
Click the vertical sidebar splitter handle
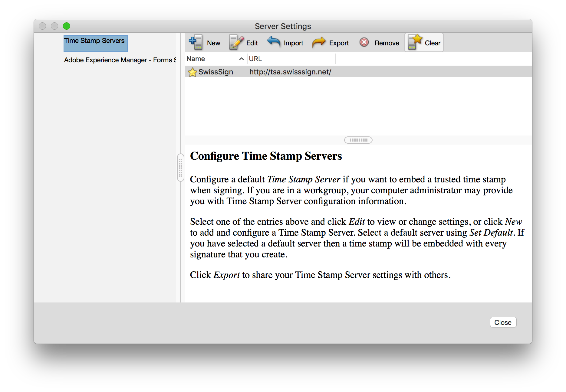[x=180, y=168]
